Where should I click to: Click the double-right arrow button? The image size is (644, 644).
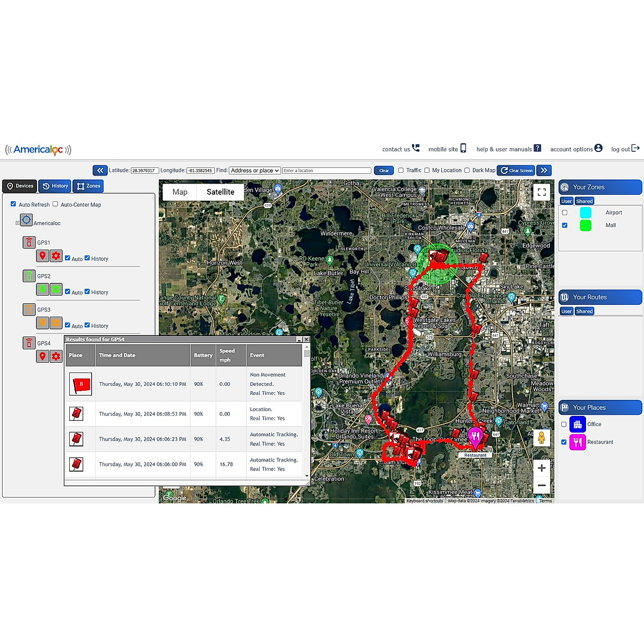544,170
